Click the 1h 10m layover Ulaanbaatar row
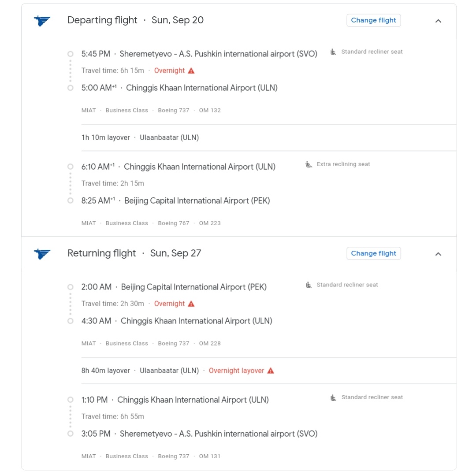This screenshot has width=476, height=475. tap(140, 137)
